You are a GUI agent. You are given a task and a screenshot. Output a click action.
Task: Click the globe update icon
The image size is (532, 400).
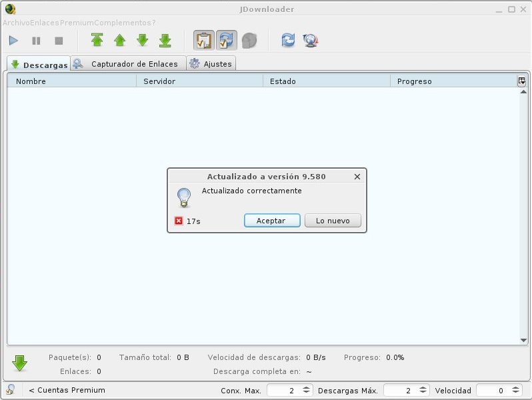pyautogui.click(x=311, y=41)
